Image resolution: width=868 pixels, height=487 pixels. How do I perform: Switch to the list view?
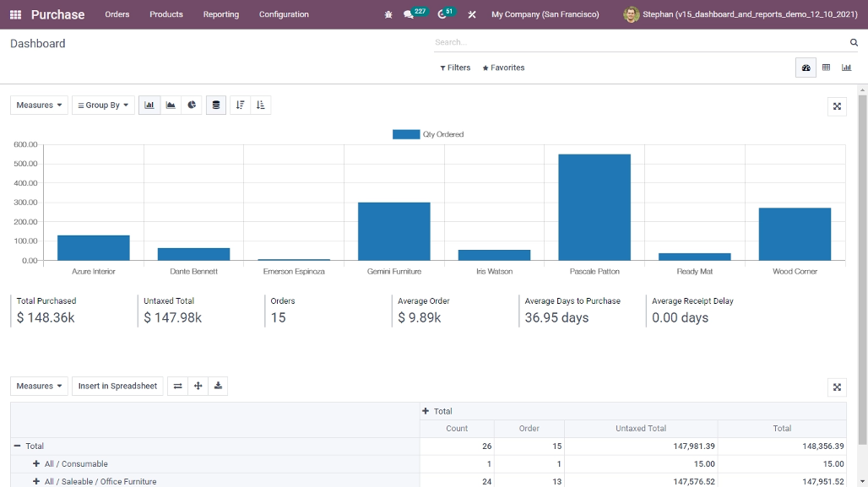tap(826, 68)
